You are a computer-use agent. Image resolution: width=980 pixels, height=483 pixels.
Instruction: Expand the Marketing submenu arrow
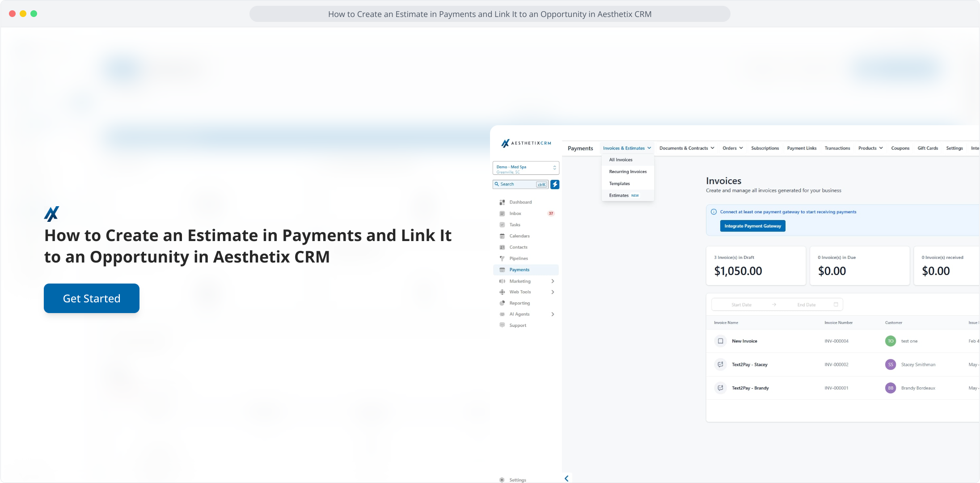pyautogui.click(x=553, y=281)
